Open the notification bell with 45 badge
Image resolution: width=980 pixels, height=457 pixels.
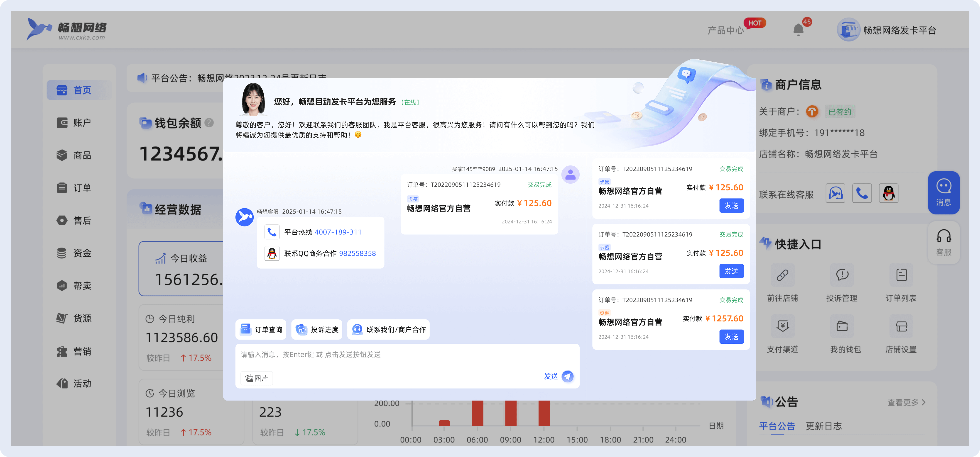[798, 30]
